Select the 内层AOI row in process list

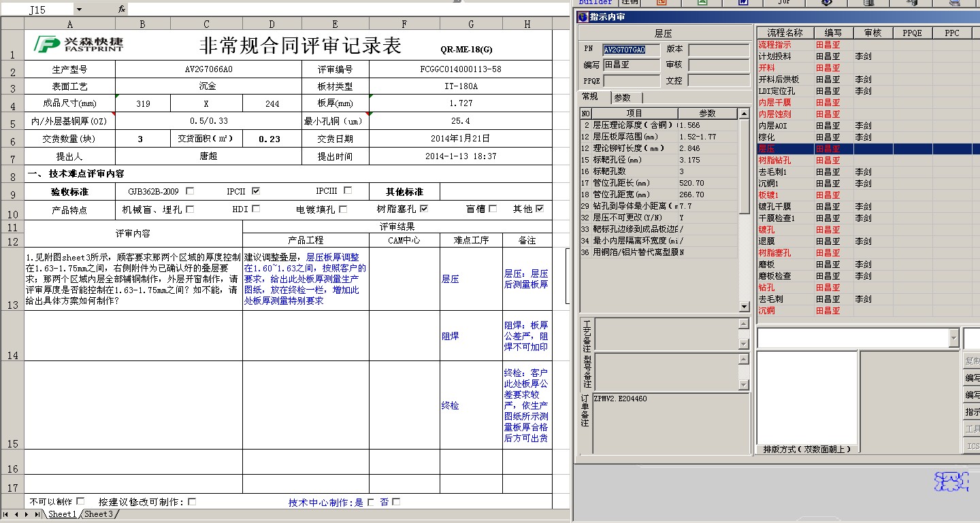868,126
